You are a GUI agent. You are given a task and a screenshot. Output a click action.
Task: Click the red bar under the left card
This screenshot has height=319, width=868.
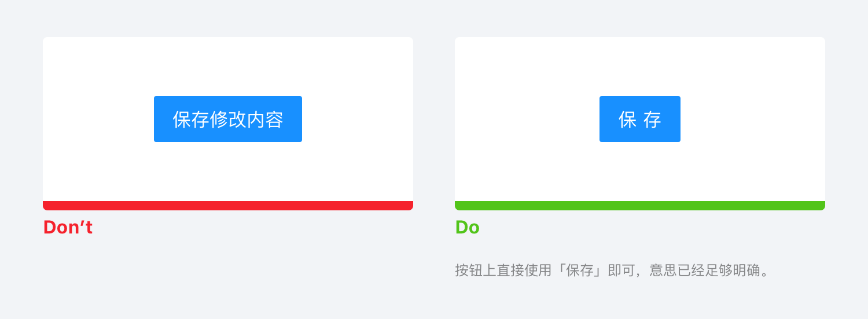227,206
